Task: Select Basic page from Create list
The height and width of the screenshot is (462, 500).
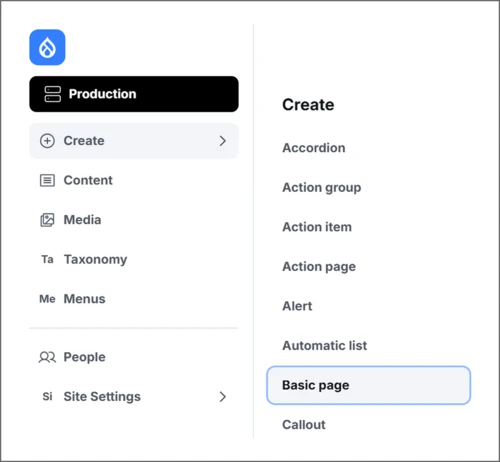Action: [x=369, y=385]
